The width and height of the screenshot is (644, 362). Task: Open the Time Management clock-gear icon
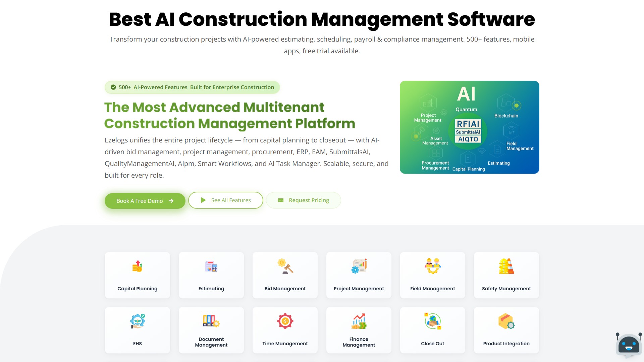(285, 321)
